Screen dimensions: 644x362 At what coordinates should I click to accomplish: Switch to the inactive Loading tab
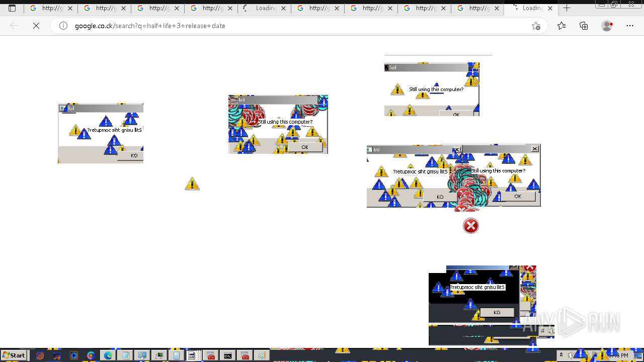tap(264, 8)
